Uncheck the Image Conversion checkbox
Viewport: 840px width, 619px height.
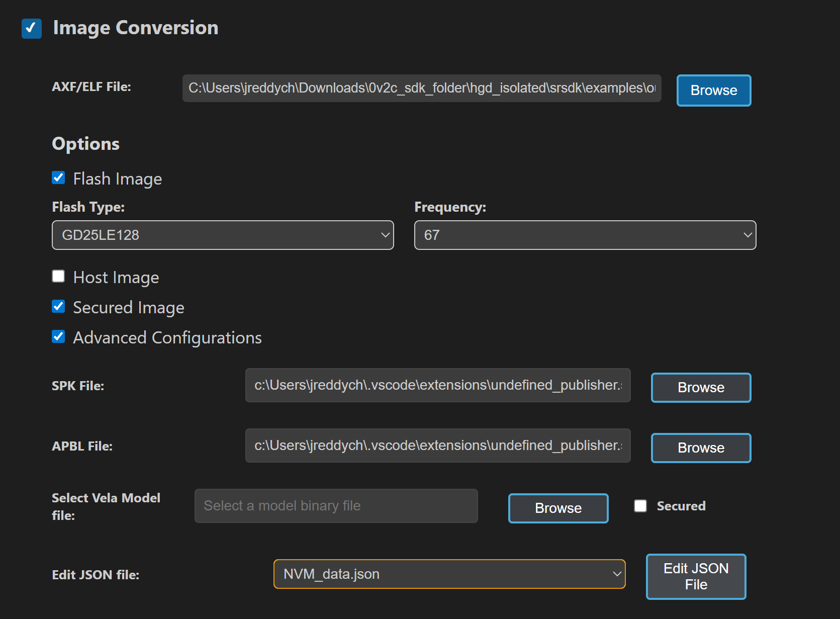coord(31,29)
